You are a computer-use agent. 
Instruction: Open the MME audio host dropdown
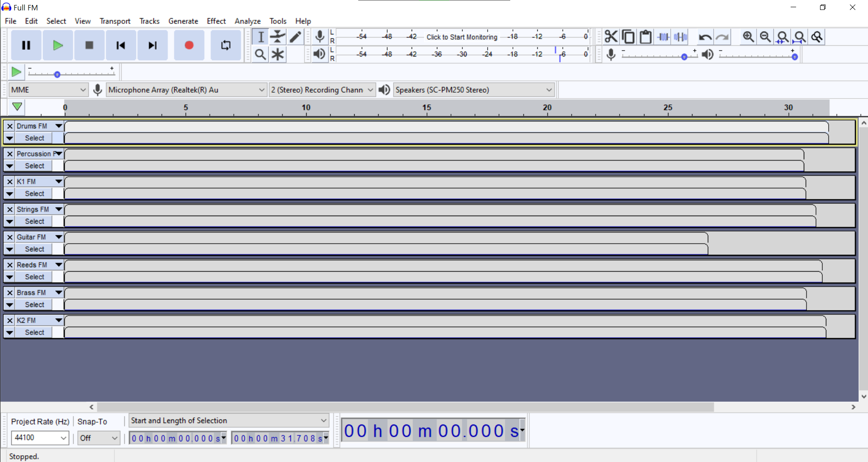tap(48, 90)
